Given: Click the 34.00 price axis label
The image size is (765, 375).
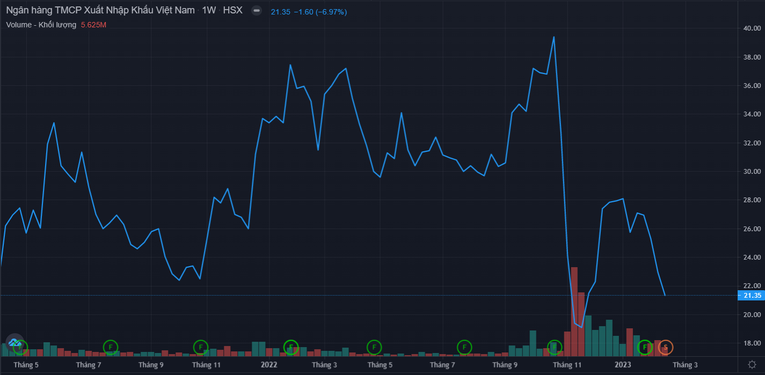Looking at the screenshot, I should point(753,114).
